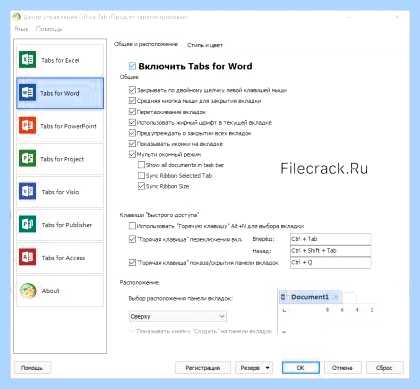Select the Tabs for Access icon
Image resolution: width=420 pixels, height=389 pixels.
(27, 257)
